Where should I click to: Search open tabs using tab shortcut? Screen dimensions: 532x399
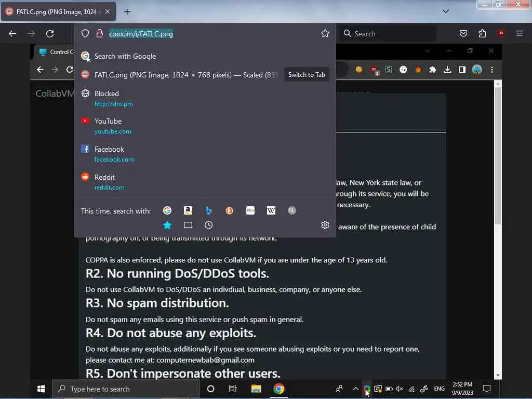click(x=188, y=225)
